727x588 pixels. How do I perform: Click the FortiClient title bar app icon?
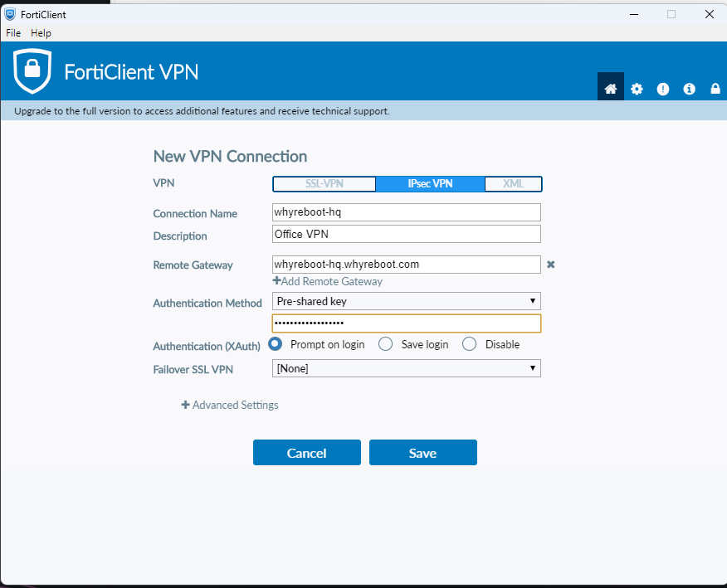pyautogui.click(x=10, y=14)
